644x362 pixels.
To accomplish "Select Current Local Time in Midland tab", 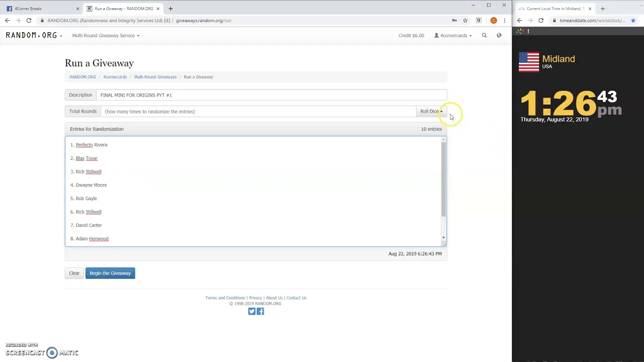I will pos(555,9).
